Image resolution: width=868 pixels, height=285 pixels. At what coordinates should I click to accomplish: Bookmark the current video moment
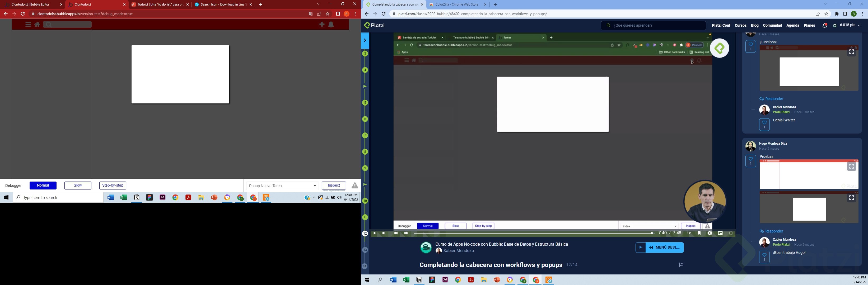[699, 233]
